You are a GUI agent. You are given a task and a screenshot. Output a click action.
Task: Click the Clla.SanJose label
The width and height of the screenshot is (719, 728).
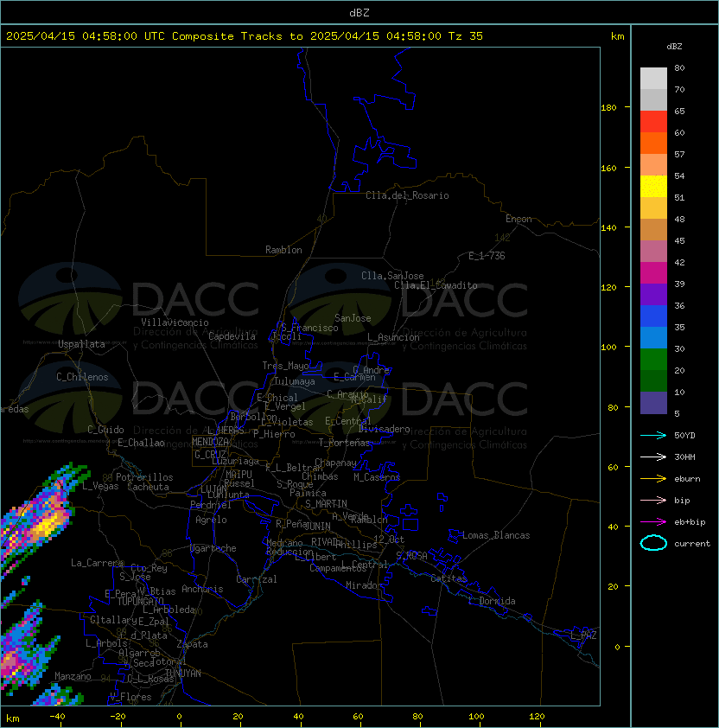coord(392,276)
